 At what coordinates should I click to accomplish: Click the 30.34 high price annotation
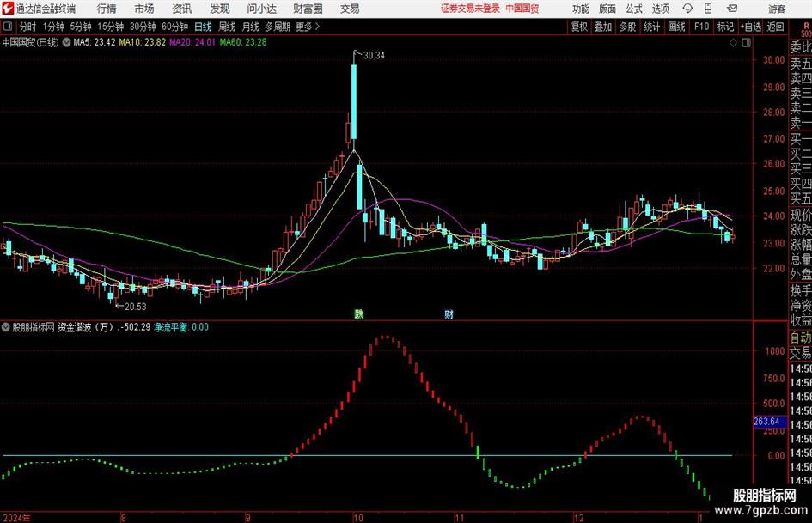(374, 56)
